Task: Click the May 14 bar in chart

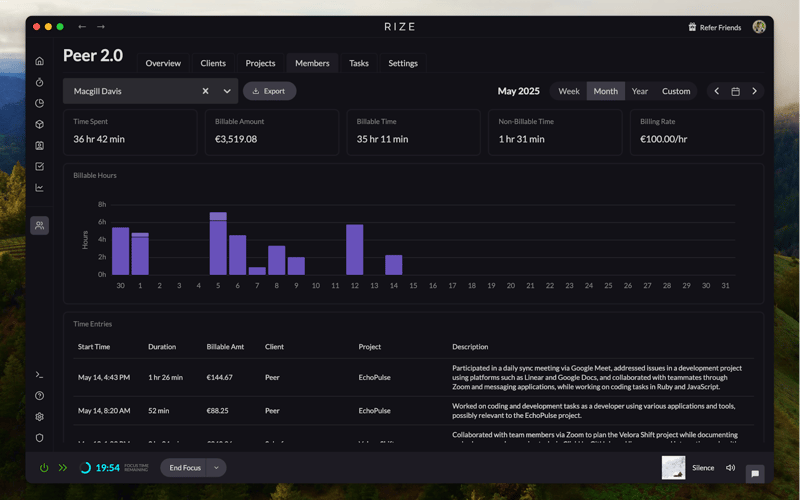Action: pyautogui.click(x=393, y=265)
